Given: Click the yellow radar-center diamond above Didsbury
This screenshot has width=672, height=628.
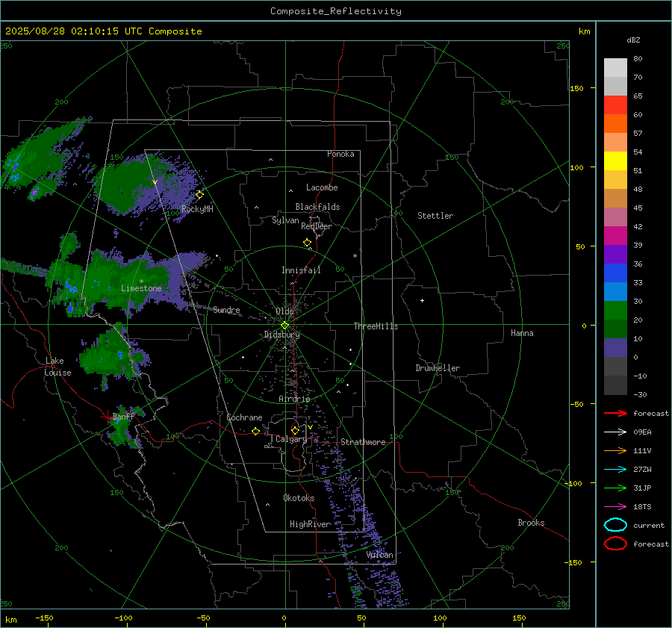Looking at the screenshot, I should pyautogui.click(x=284, y=326).
